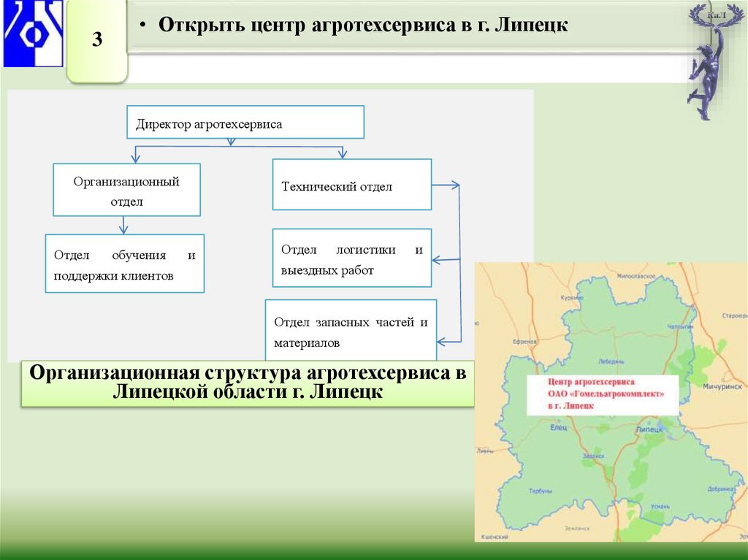Click 'Ефремов' label on the map
The height and width of the screenshot is (560, 748).
(524, 342)
